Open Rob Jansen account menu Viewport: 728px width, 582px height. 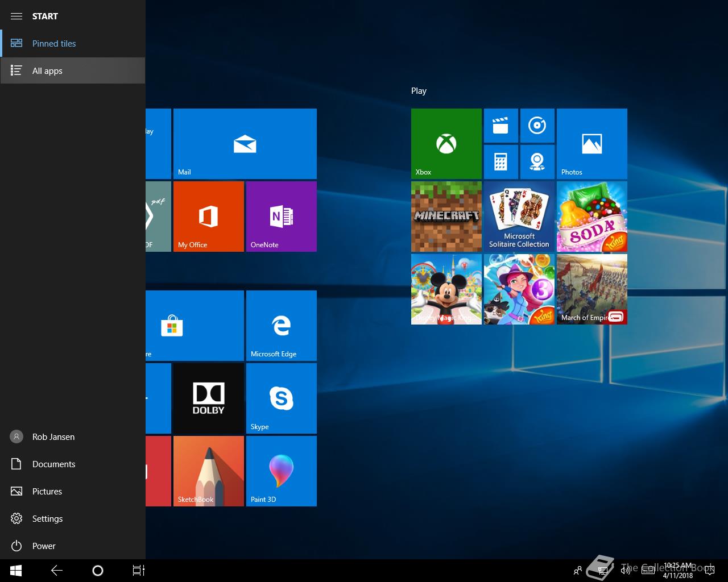73,436
